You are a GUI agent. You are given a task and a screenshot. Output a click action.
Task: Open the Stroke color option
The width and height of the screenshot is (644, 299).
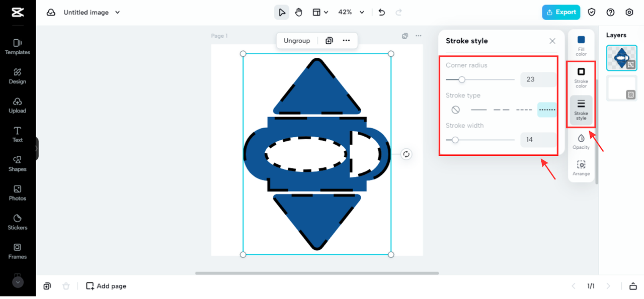581,78
